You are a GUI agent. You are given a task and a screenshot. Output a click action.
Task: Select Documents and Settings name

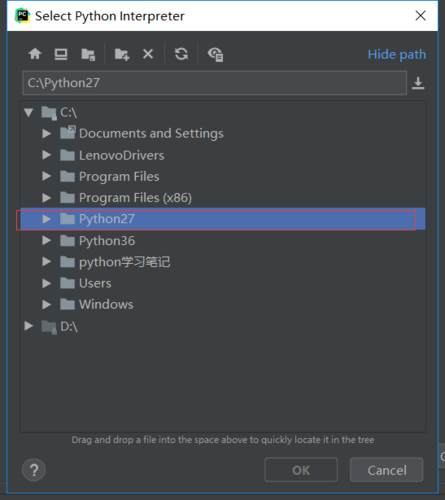[x=151, y=134]
